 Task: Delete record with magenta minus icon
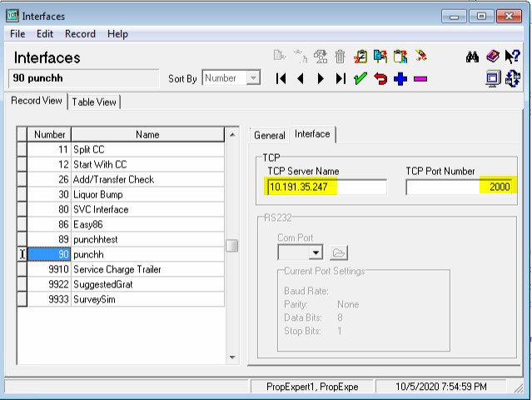coord(420,79)
